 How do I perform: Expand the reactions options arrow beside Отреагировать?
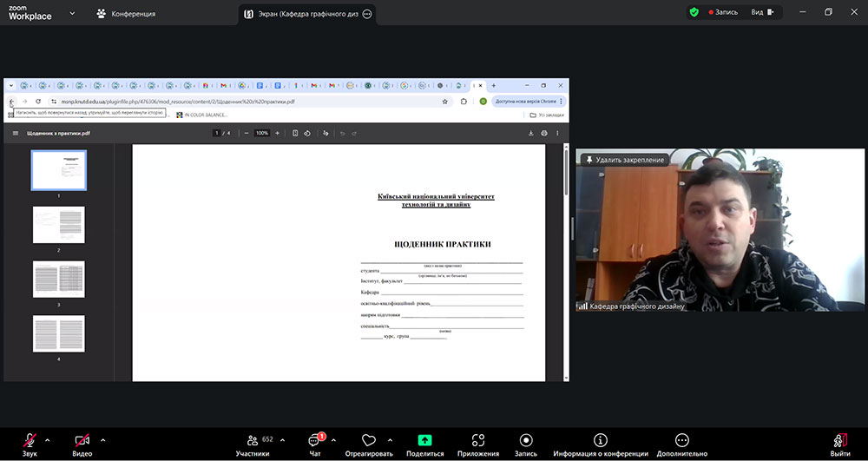390,439
